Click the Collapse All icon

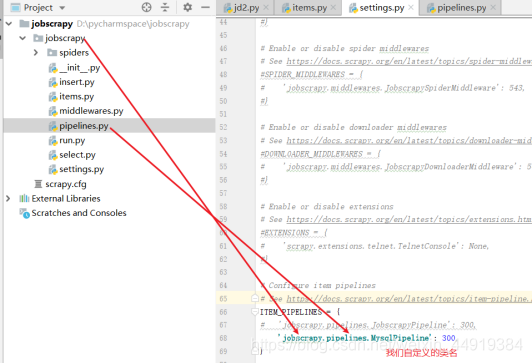tap(165, 7)
